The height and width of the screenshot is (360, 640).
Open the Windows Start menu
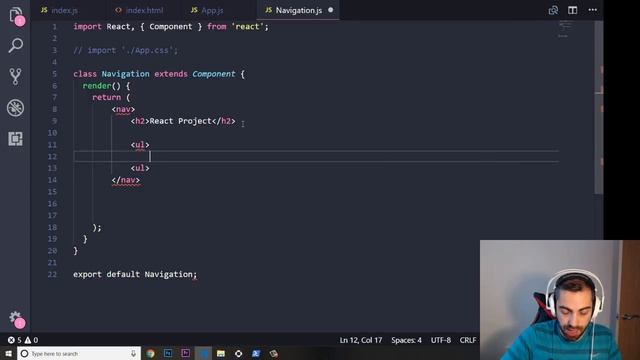(8, 353)
